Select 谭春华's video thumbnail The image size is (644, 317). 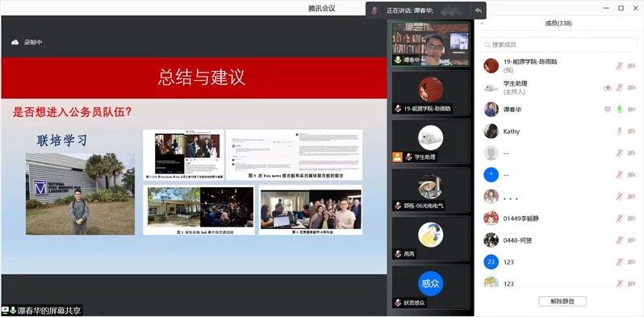point(430,44)
